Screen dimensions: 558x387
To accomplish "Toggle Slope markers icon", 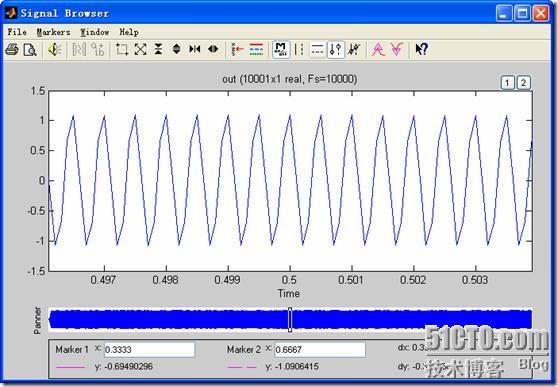I will coord(354,49).
